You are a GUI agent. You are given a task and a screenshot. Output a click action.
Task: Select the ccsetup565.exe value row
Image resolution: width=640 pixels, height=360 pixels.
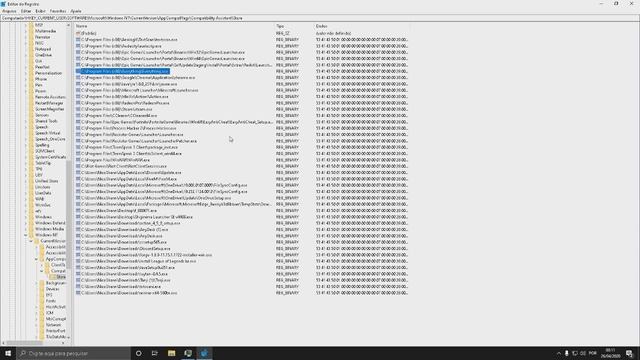tap(242, 242)
